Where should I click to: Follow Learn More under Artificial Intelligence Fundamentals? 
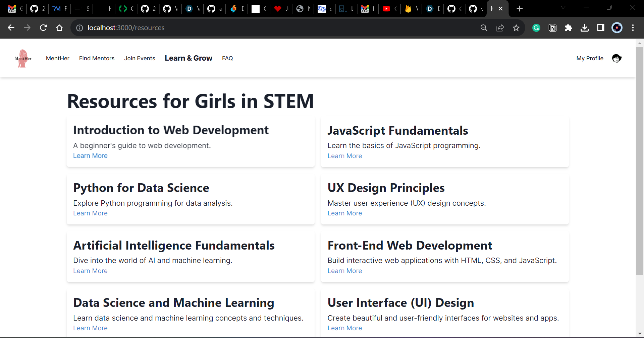[91, 271]
